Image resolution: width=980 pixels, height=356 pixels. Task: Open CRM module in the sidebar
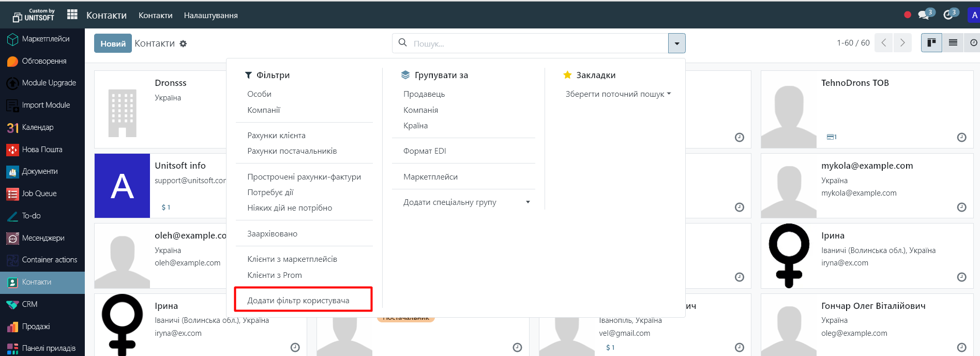tap(29, 304)
